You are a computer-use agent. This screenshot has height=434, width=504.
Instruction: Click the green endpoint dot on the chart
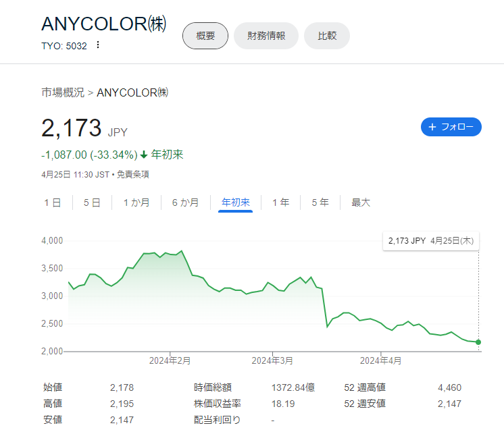coord(478,342)
